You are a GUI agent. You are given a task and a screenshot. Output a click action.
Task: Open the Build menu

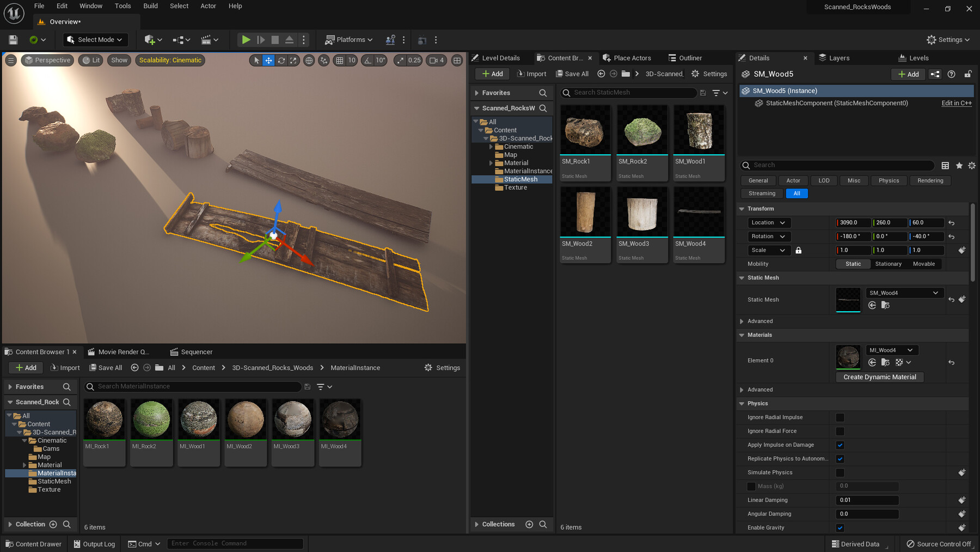point(150,6)
